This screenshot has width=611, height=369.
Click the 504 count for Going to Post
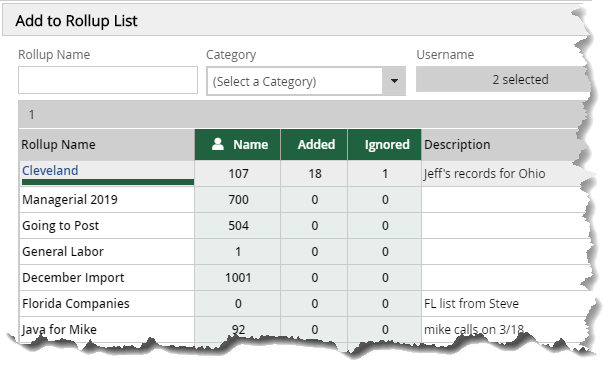point(238,226)
